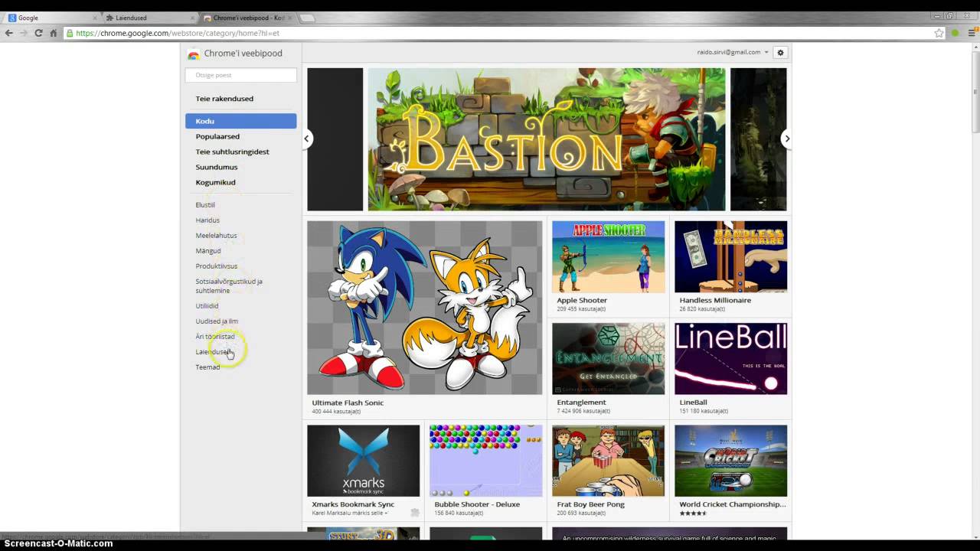Viewport: 980px width, 551px height.
Task: Open the Chrome menu icon
Action: click(970, 33)
